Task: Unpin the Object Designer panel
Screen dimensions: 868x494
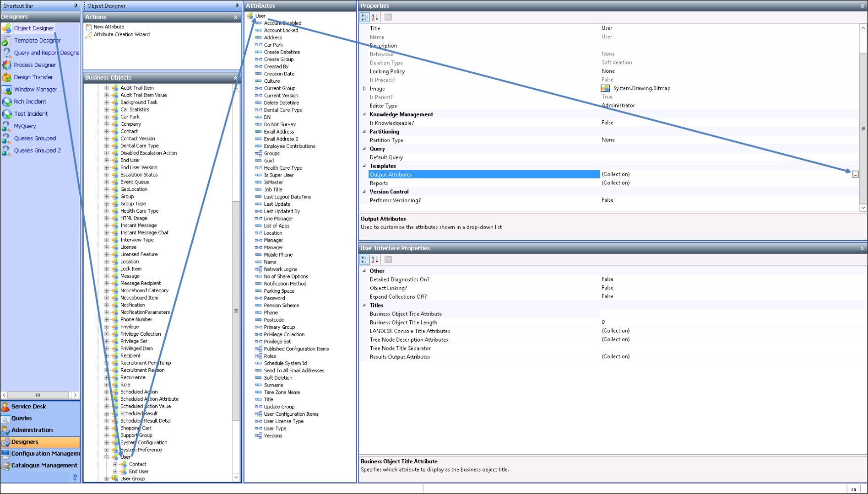Action: coord(236,5)
